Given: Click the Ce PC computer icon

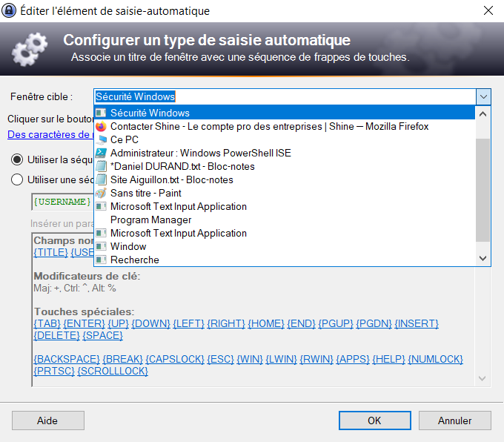Looking at the screenshot, I should point(102,139).
